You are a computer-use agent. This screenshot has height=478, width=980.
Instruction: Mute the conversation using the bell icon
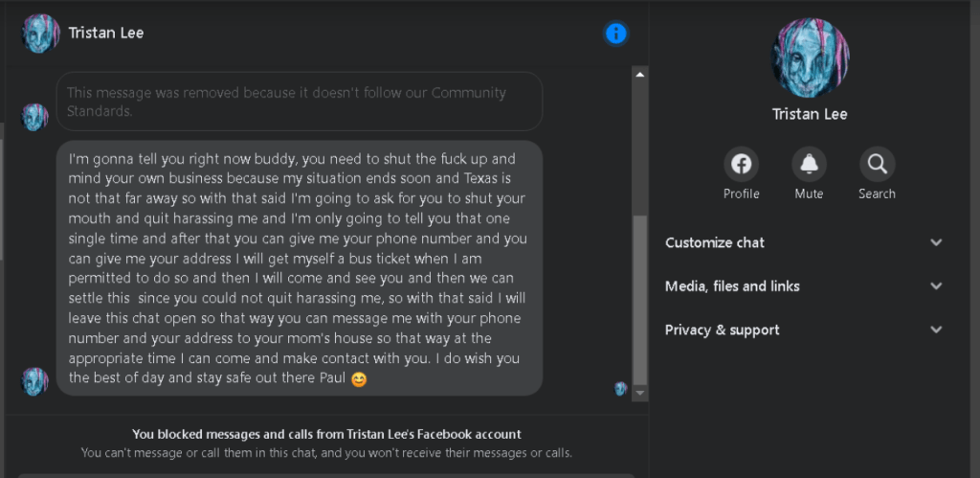809,165
